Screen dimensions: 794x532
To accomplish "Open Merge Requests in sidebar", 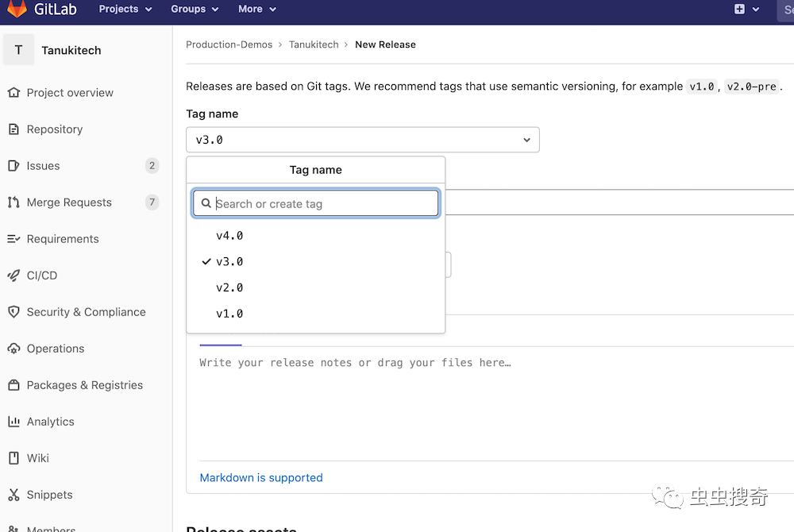I will coord(69,202).
